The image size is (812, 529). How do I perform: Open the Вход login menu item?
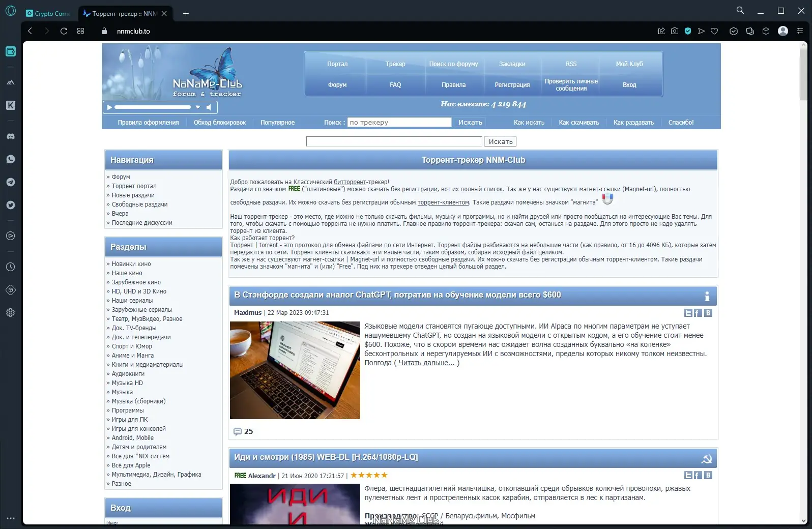[x=629, y=85]
